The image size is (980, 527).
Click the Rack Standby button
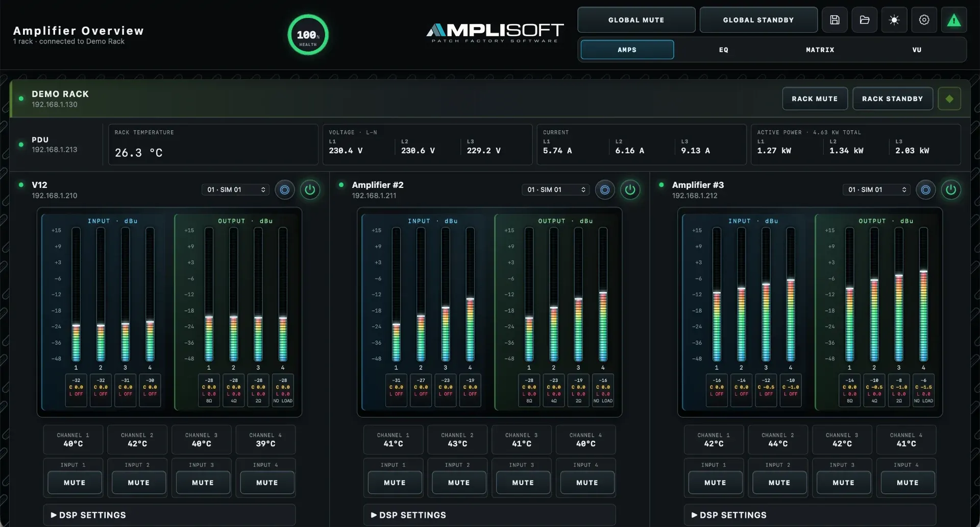coord(893,99)
